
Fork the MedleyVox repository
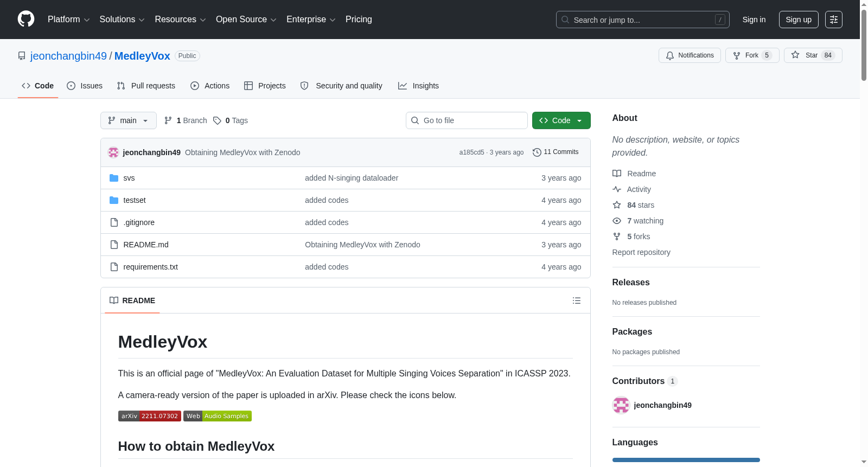(x=752, y=55)
